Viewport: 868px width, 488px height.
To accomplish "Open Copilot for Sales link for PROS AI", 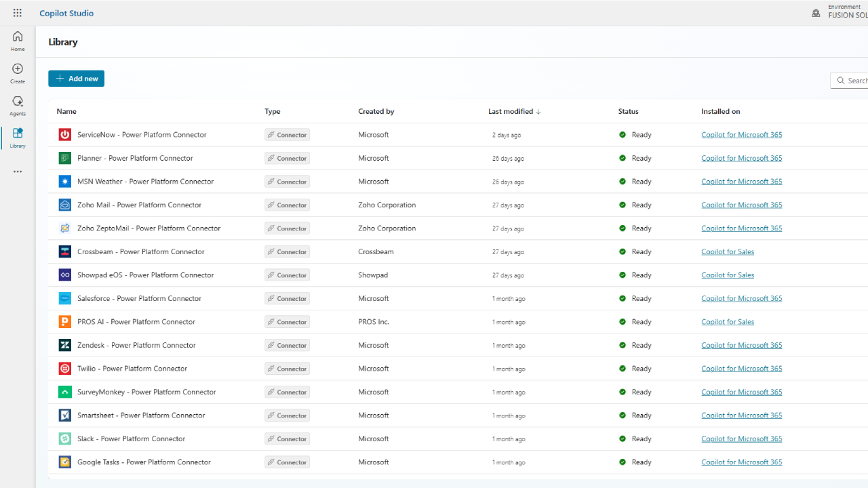I will click(728, 322).
